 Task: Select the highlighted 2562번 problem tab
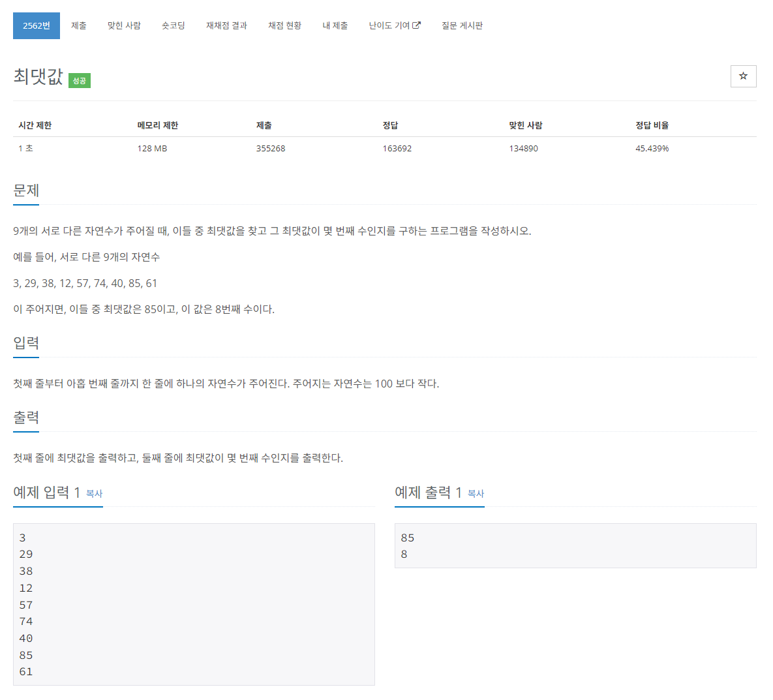tap(36, 25)
